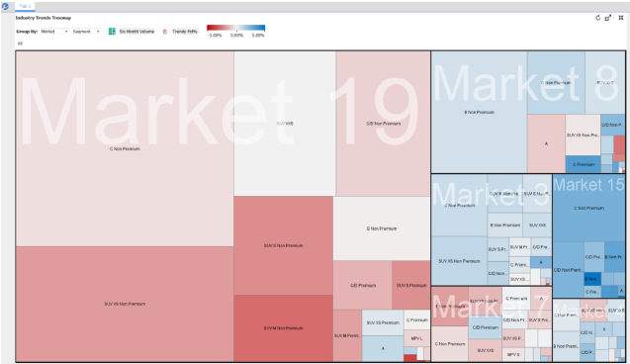Viewport: 630px width, 364px height.
Task: Click the maximize panel icon at top right
Action: click(x=621, y=18)
